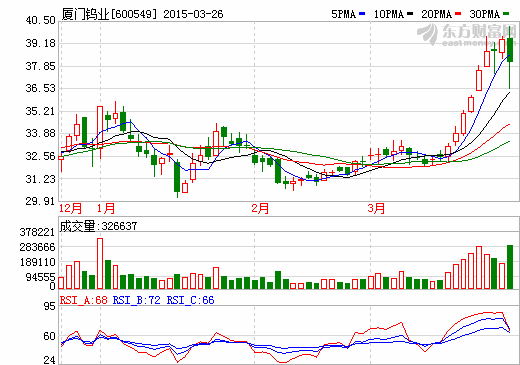Click the tallest red volume bar in early January

click(100, 263)
